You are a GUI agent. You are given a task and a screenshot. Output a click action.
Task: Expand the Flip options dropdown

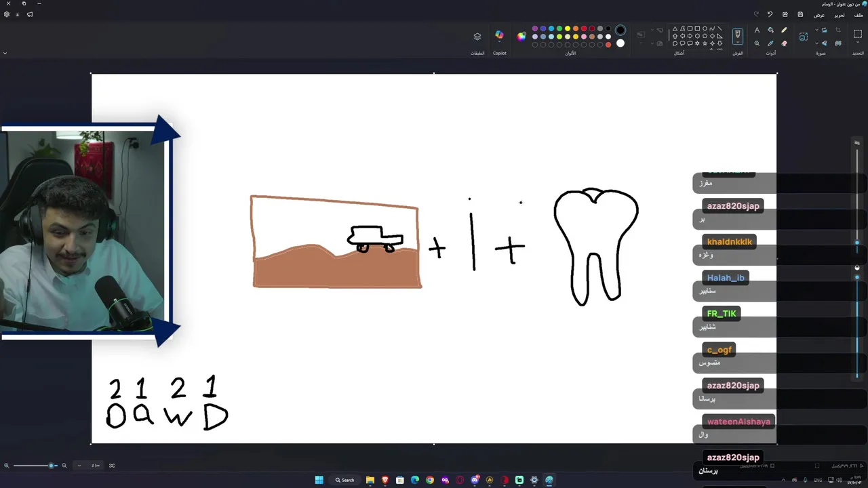click(816, 43)
